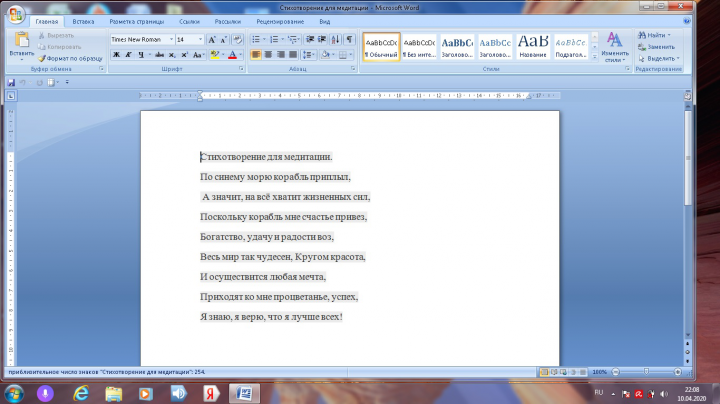The height and width of the screenshot is (404, 720).
Task: Click the Найти (Find) button
Action: point(654,35)
